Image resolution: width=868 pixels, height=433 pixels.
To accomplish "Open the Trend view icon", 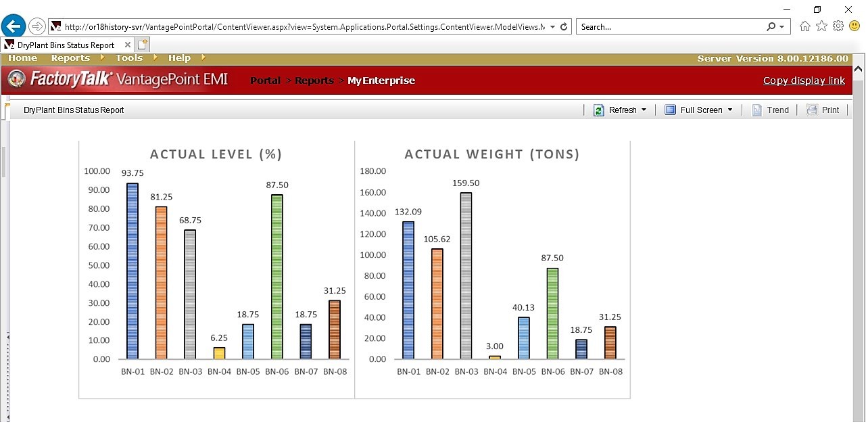I will click(x=757, y=110).
